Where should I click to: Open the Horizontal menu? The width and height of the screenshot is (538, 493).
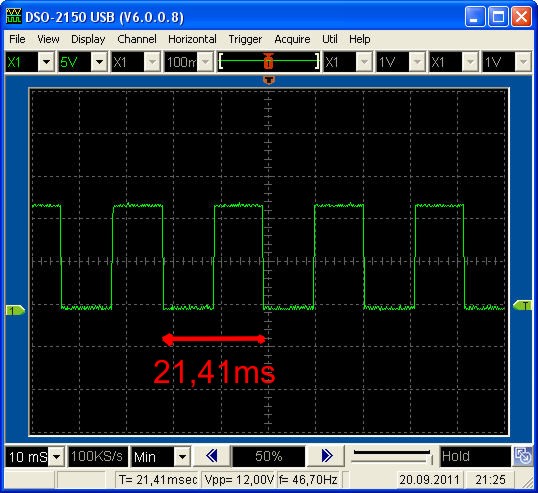[x=192, y=39]
